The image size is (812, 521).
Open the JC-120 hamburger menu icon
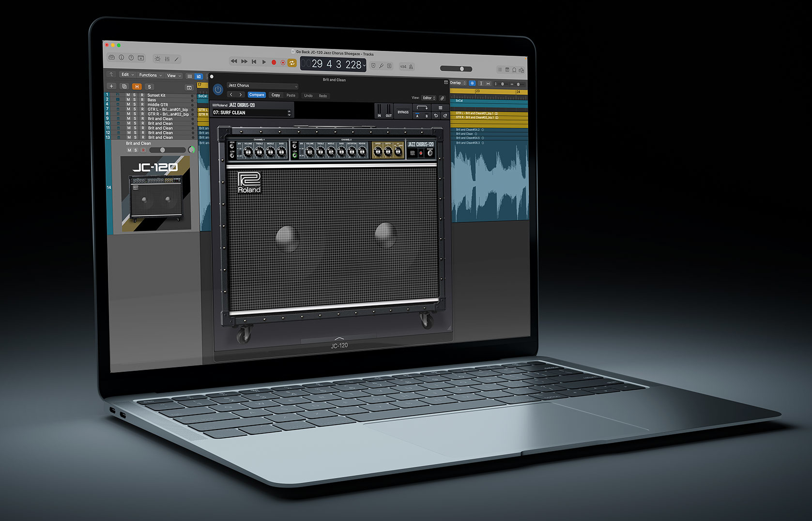point(440,107)
